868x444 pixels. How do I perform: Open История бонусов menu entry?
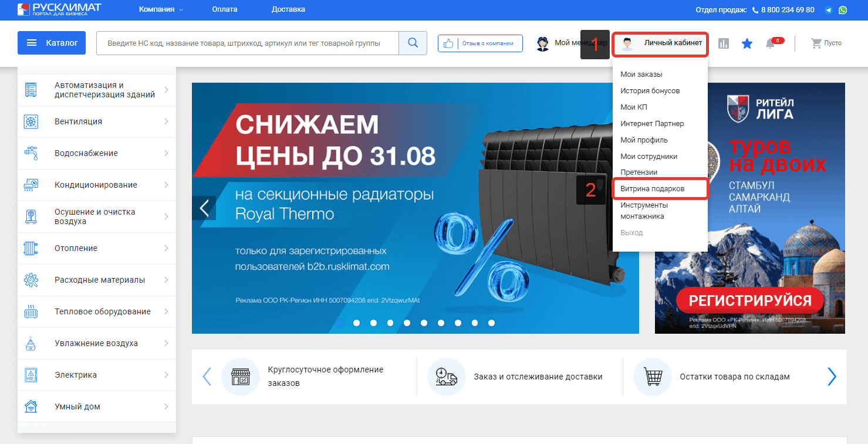(x=650, y=91)
